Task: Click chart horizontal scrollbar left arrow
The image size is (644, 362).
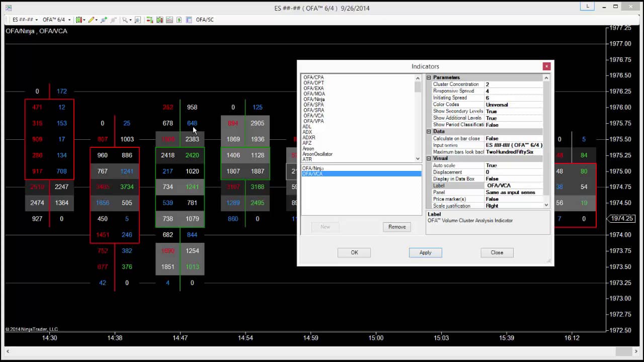Action: tap(8, 351)
